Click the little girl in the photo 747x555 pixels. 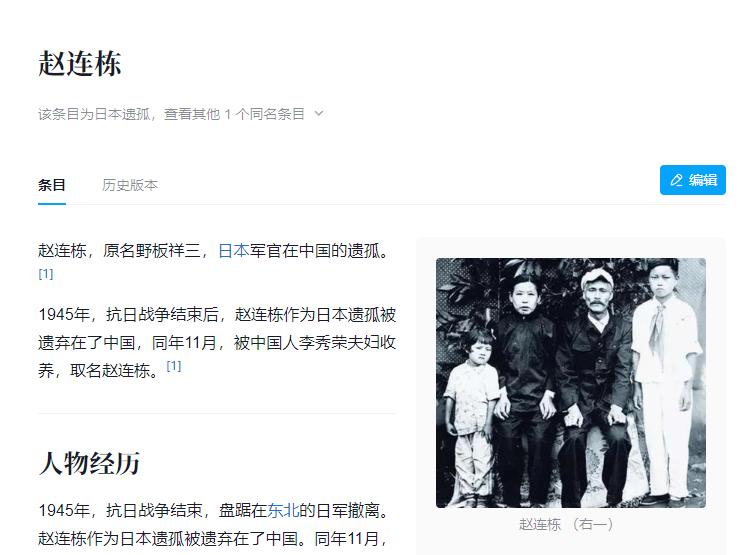point(472,414)
